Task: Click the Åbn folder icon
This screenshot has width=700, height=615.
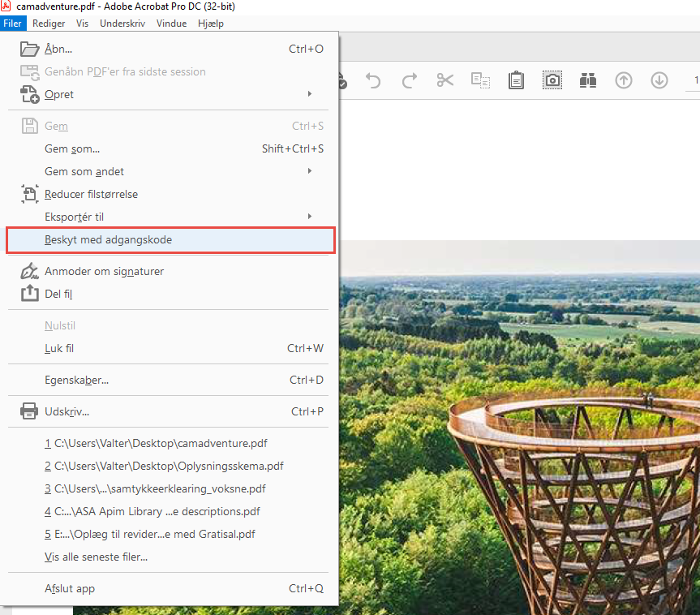Action: pos(29,49)
